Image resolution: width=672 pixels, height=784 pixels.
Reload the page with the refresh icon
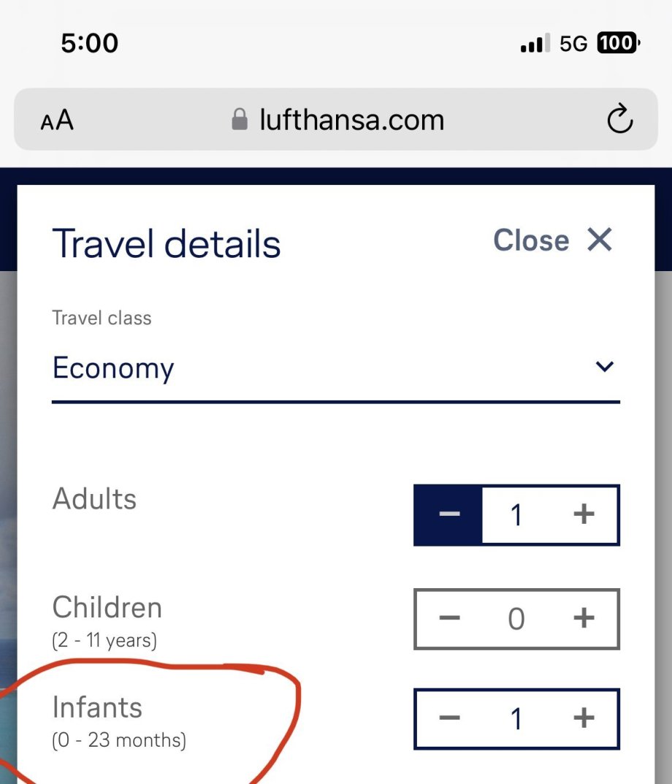click(x=619, y=119)
